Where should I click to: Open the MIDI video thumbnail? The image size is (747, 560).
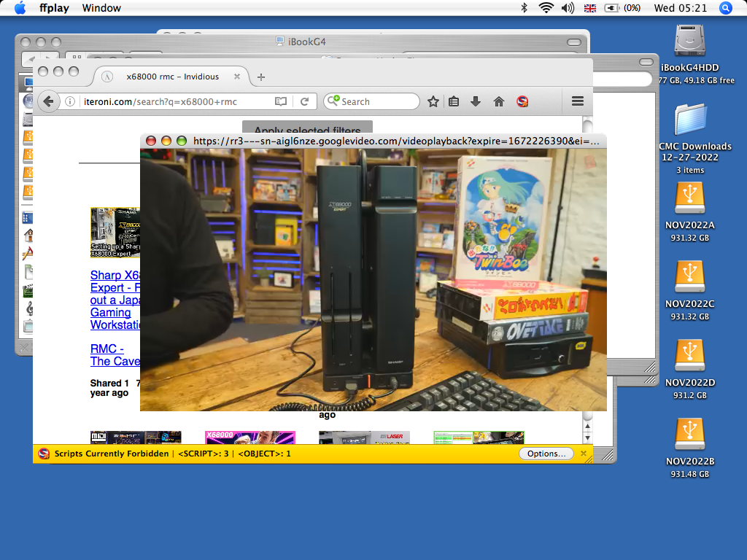coord(136,437)
